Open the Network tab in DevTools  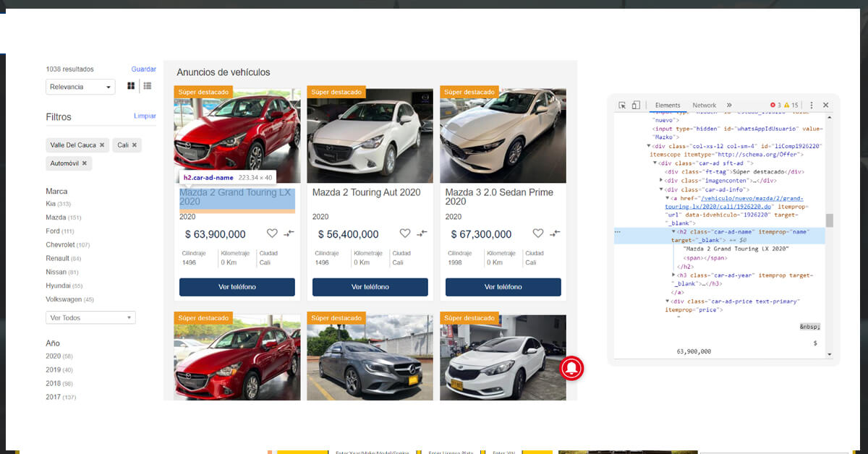[x=704, y=105]
